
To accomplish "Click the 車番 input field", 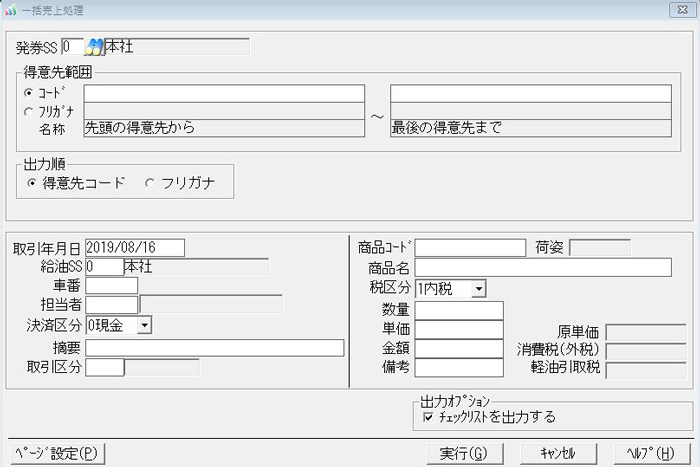I will (111, 286).
